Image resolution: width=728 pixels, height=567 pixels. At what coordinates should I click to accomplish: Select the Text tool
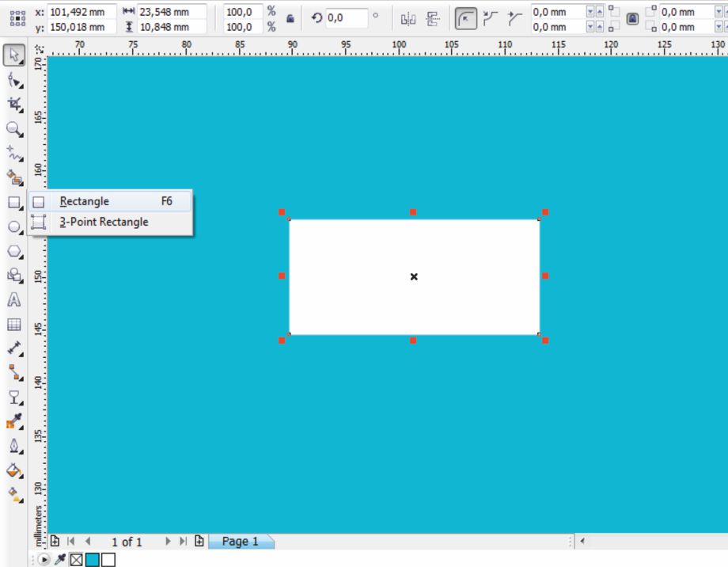pyautogui.click(x=14, y=300)
